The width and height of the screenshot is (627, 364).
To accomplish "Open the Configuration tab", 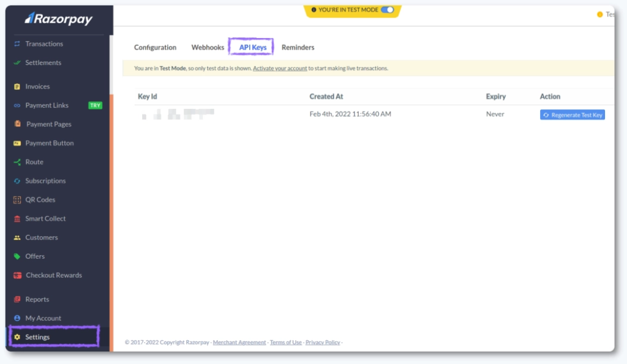I will 155,48.
